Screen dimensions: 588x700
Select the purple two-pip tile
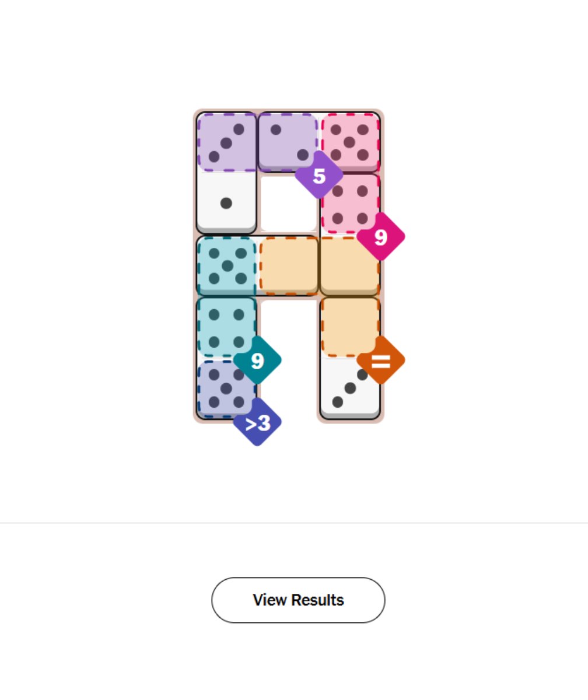tap(288, 142)
